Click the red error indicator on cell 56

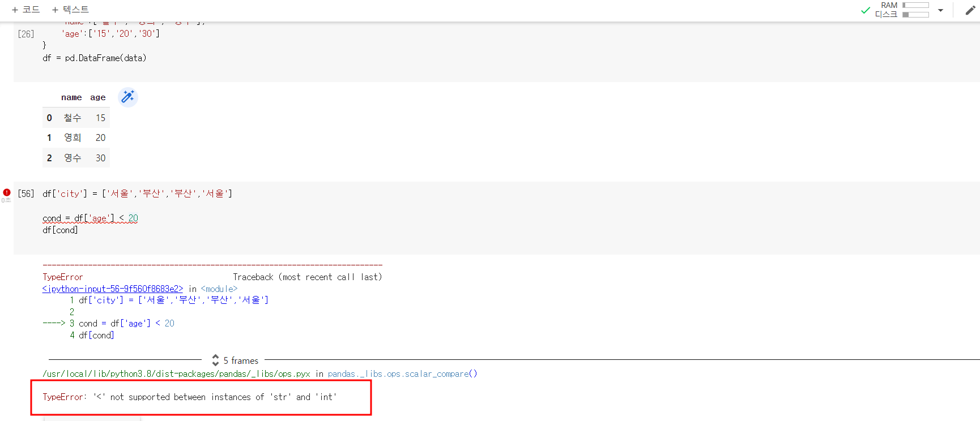tap(7, 192)
